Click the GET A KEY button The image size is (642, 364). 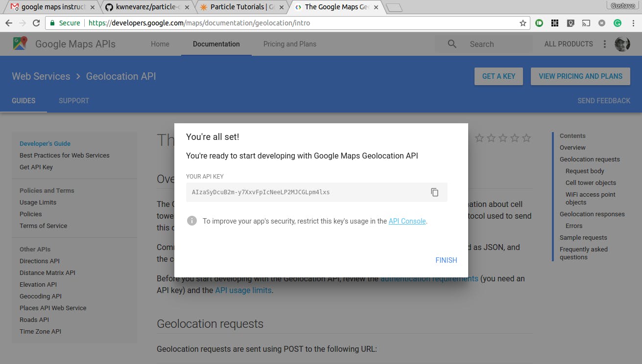tap(499, 76)
